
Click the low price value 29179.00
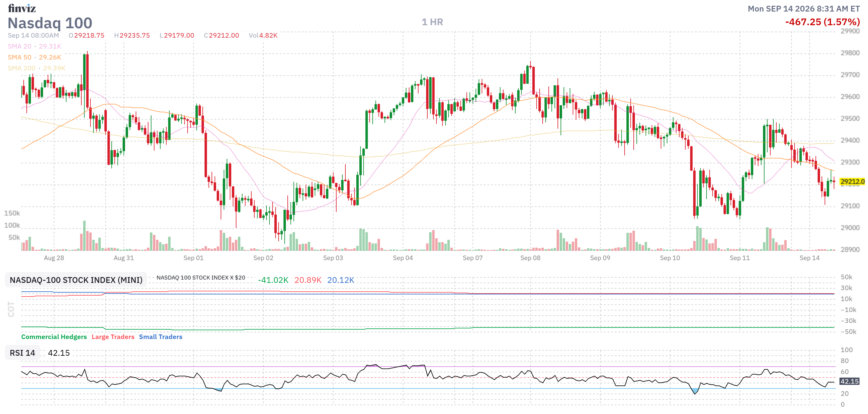tap(179, 36)
